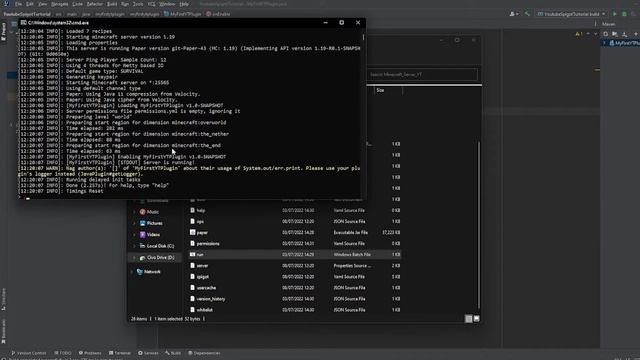Click the Explorer file list vertical scrollbar

point(479,224)
